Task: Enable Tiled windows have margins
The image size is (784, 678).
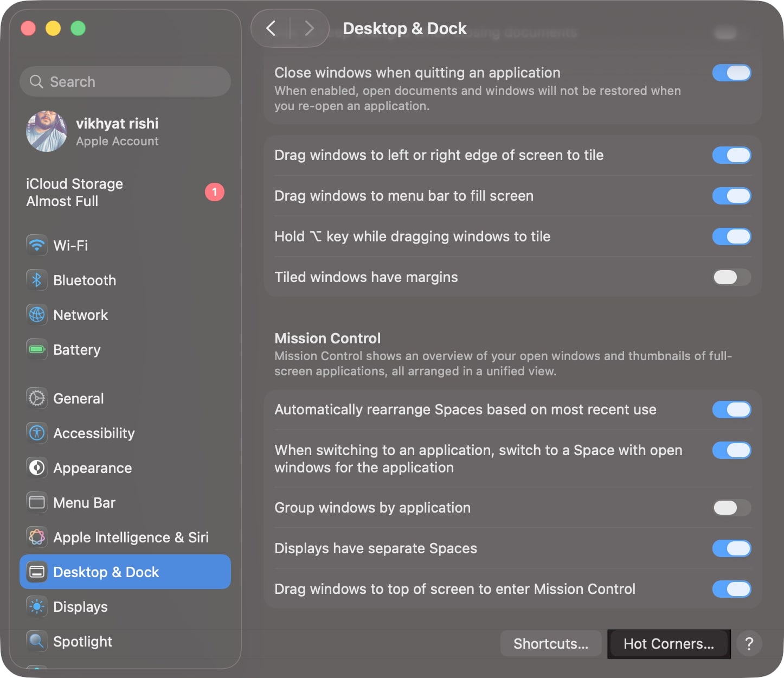Action: click(730, 277)
